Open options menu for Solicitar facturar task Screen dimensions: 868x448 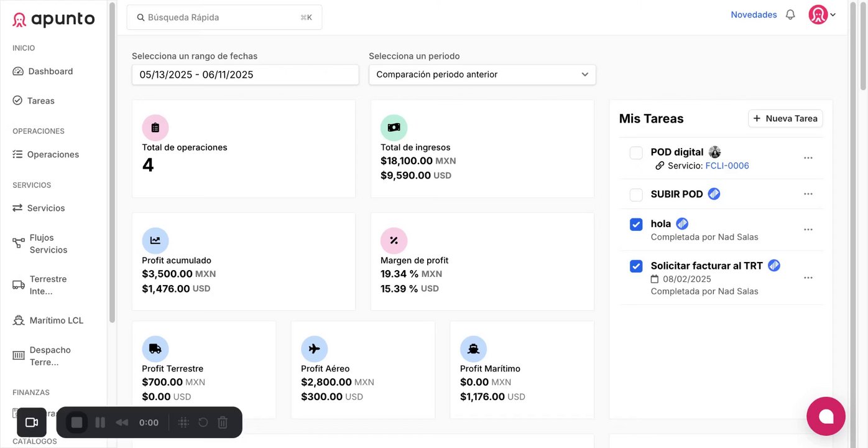click(x=808, y=278)
